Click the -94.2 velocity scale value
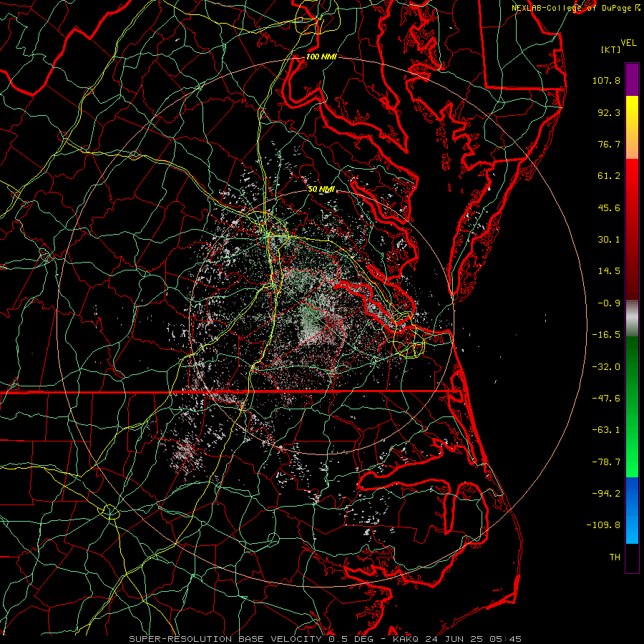This screenshot has width=644, height=644. pyautogui.click(x=606, y=494)
